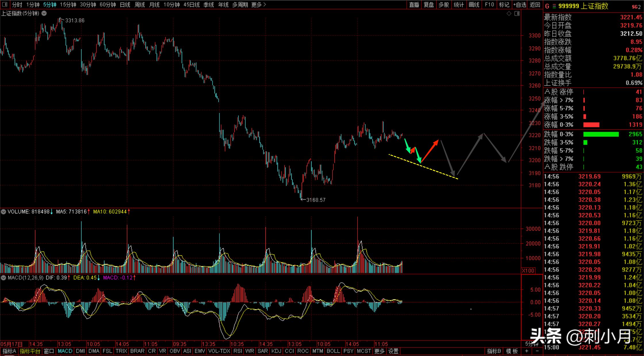This screenshot has width=644, height=356.
Task: Show more periods via 更多 >
Action: 258,5
